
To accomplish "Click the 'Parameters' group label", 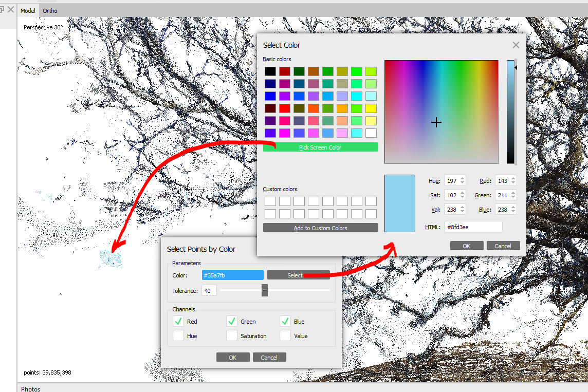I will click(187, 263).
